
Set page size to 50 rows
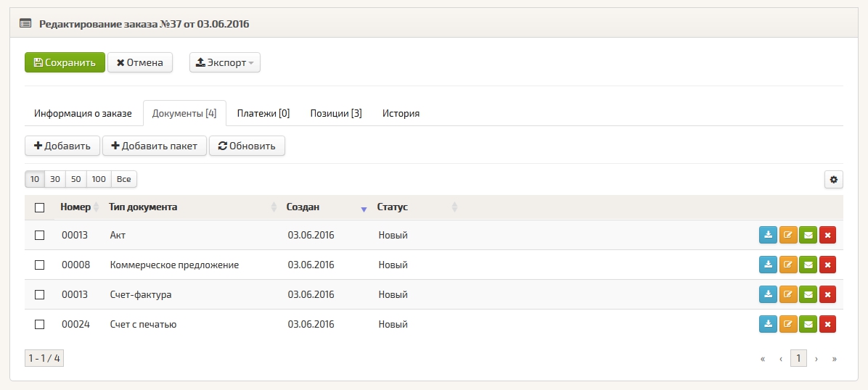coord(76,179)
